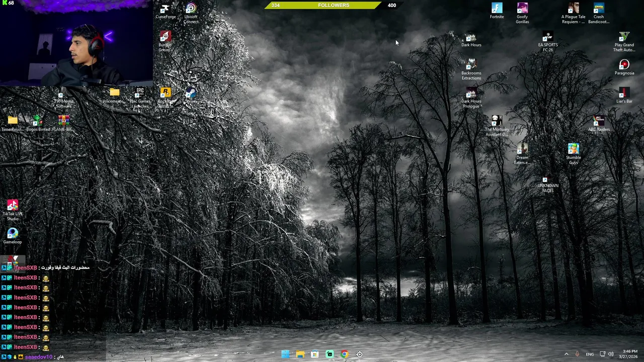Viewport: 644px width, 362px height.
Task: Open the Gameloop desktop icon
Action: point(13,236)
